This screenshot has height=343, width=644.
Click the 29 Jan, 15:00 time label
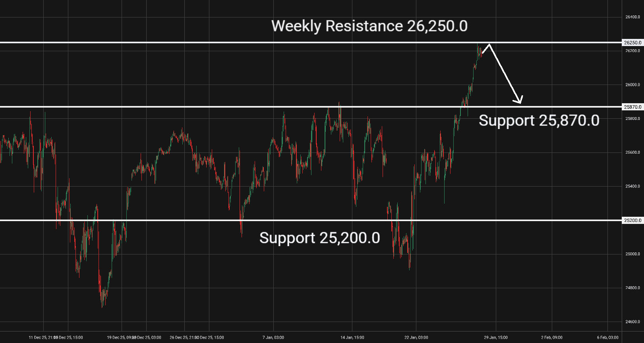click(x=496, y=337)
